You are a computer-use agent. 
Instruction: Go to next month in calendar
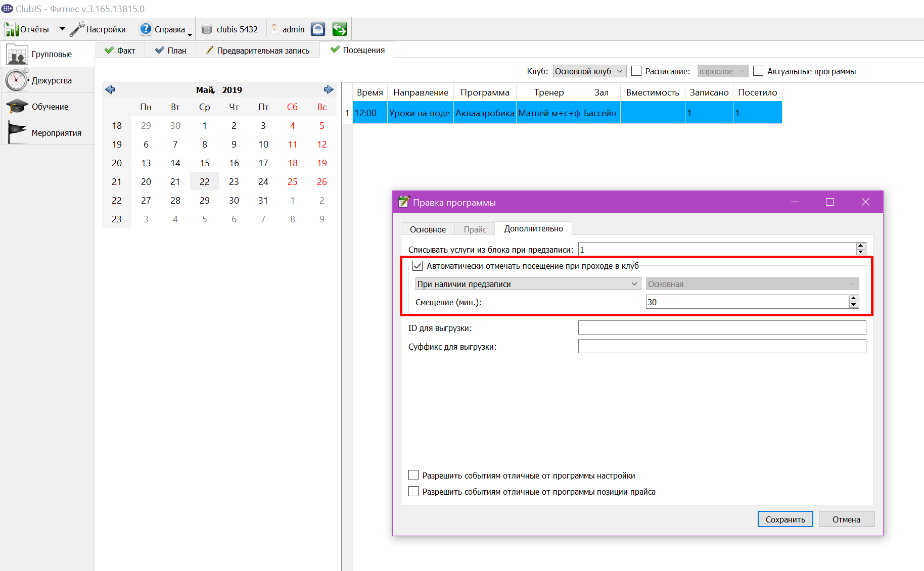click(x=329, y=89)
